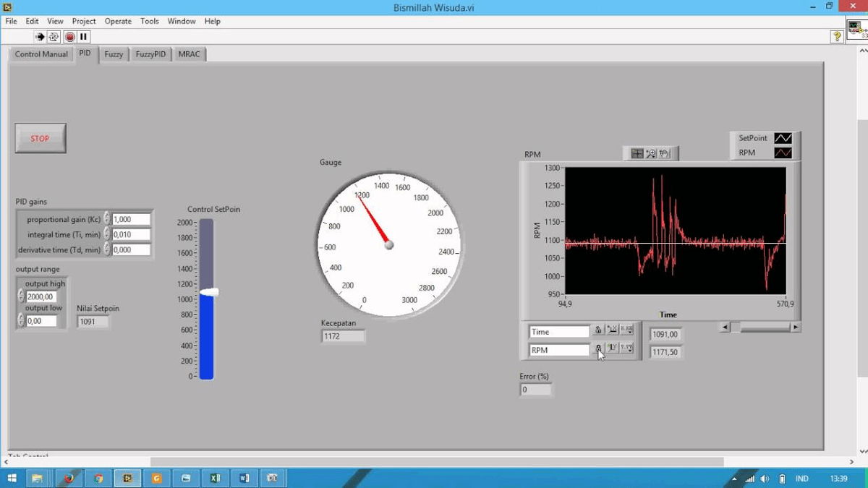Click the Gauge needle dial
Image resolution: width=868 pixels, height=488 pixels.
point(388,244)
